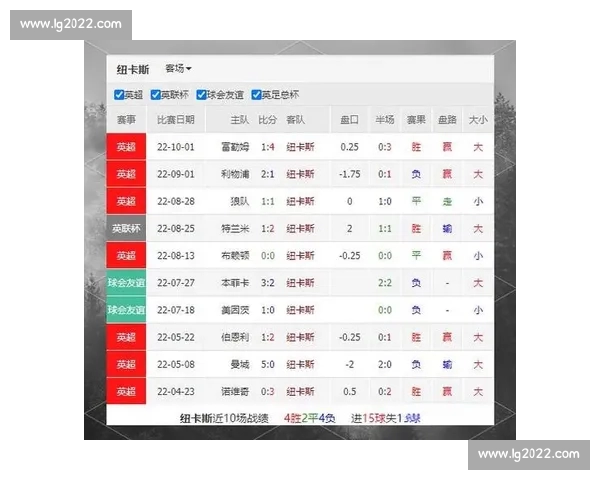Click the 大小 column header
Viewport: 600px width, 480px height.
point(478,120)
